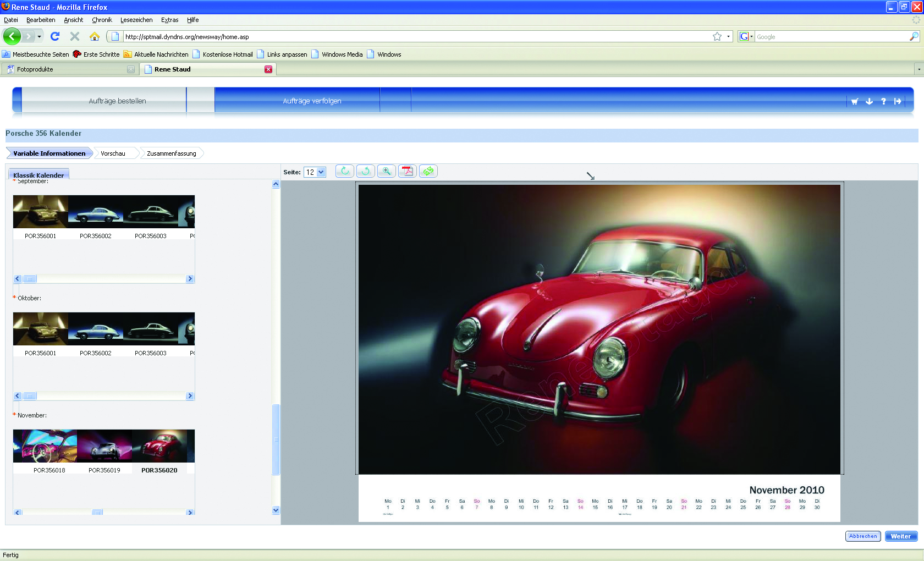The width and height of the screenshot is (924, 561).
Task: Open the Chronik menu
Action: 102,20
